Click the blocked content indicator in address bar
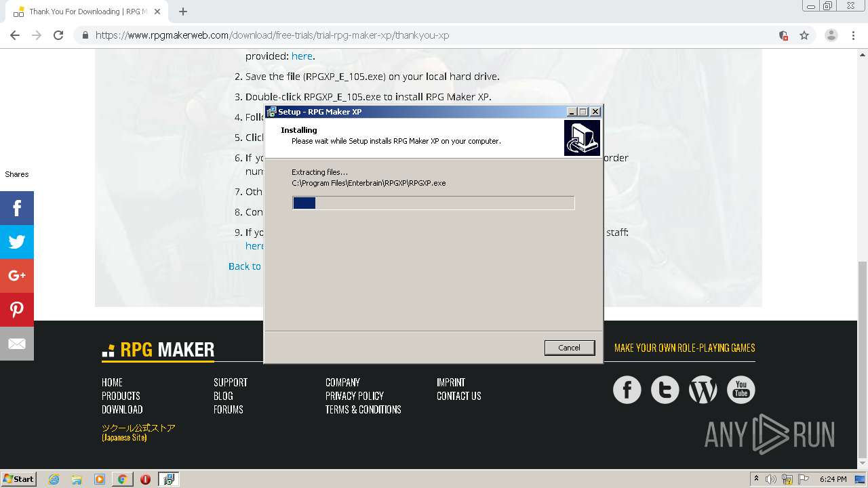The image size is (868, 488). coord(783,35)
